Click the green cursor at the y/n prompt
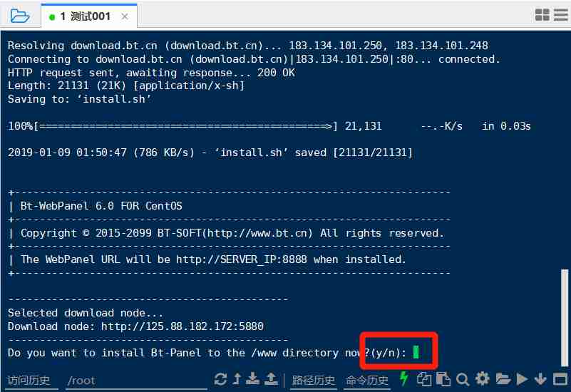This screenshot has width=571, height=392. point(416,352)
